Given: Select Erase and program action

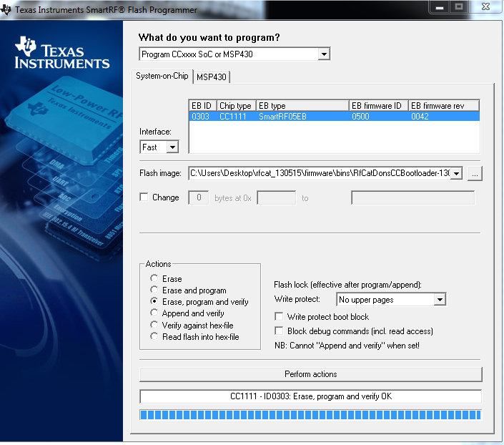Looking at the screenshot, I should click(154, 290).
